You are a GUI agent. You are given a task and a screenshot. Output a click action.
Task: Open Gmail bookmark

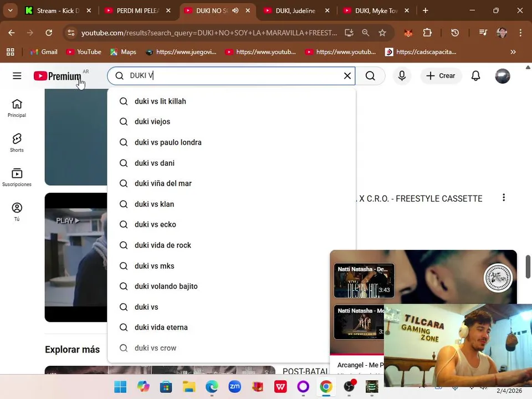[44, 52]
